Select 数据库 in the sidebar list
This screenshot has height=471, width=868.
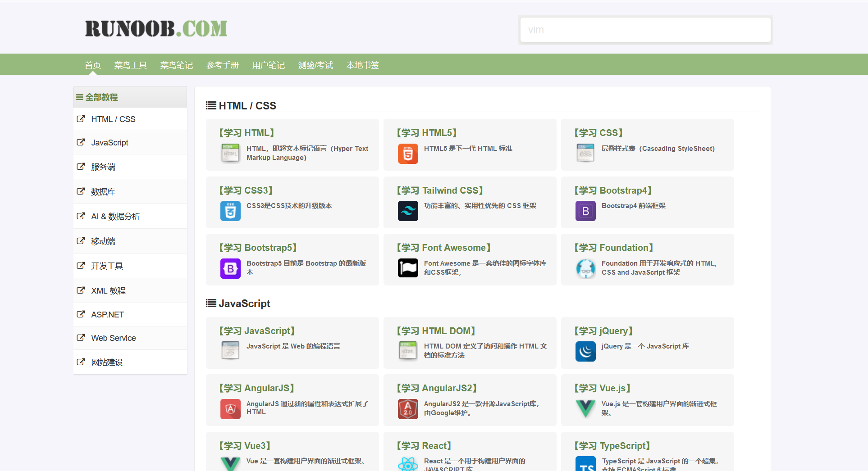tap(103, 192)
